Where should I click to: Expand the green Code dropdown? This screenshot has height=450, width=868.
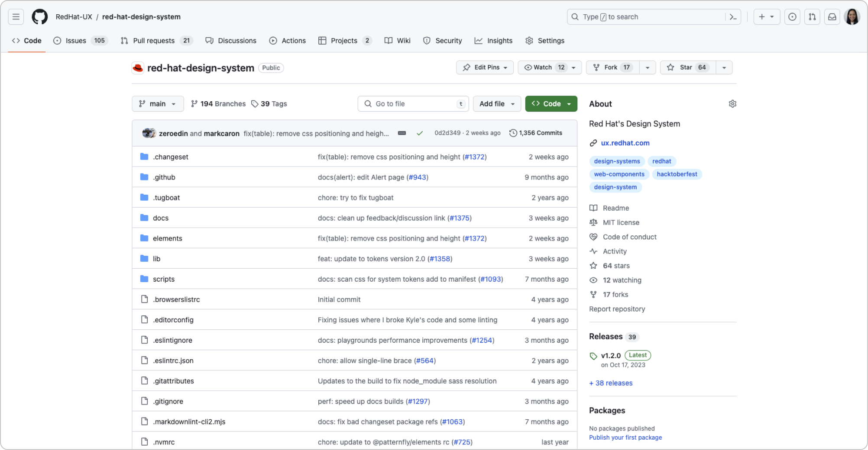pyautogui.click(x=569, y=103)
